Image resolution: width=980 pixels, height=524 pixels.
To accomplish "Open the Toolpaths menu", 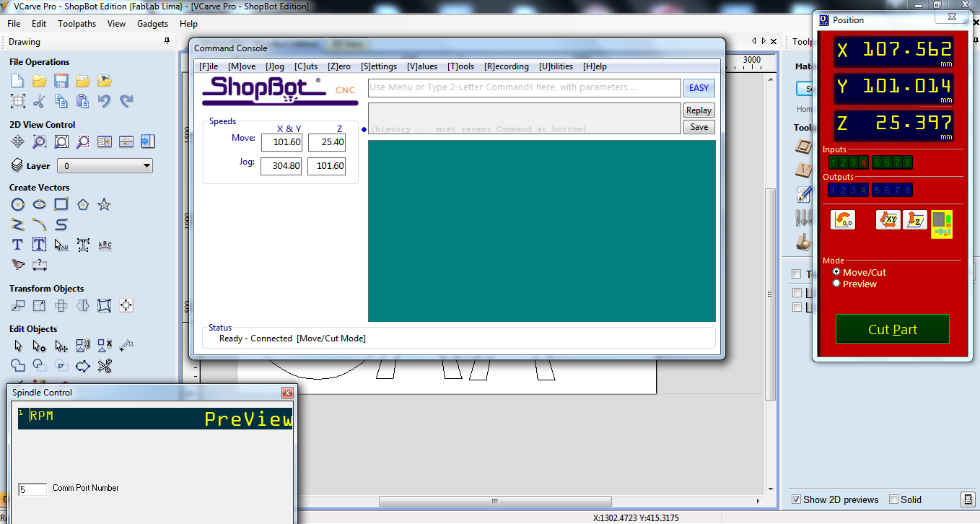I will pos(77,24).
